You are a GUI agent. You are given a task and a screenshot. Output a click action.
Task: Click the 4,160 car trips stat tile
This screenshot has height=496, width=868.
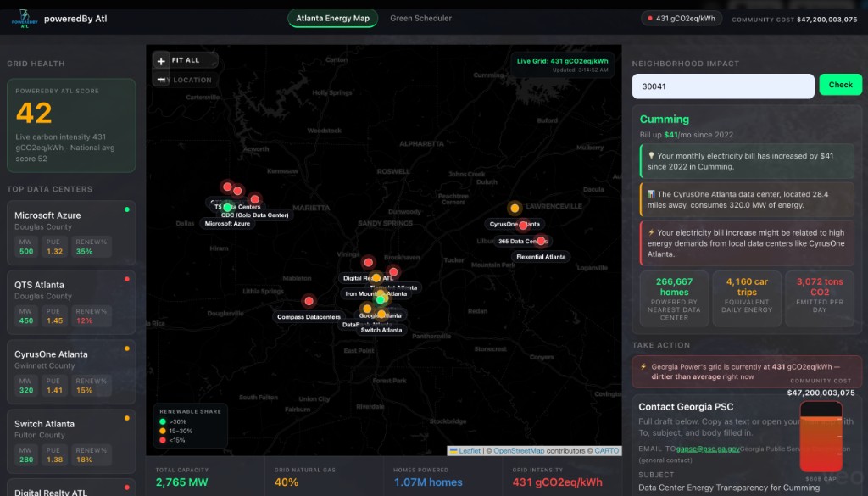[x=747, y=298]
